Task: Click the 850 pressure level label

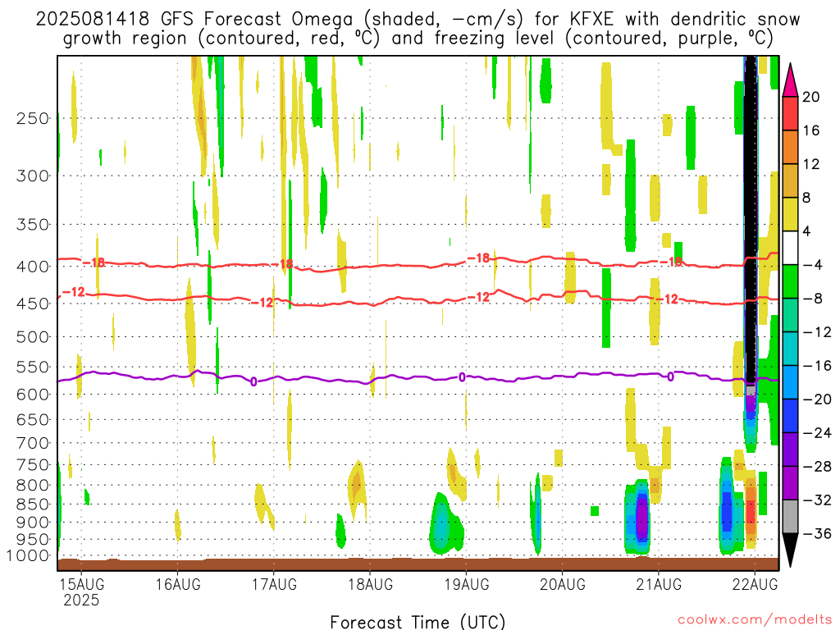Action: point(33,504)
